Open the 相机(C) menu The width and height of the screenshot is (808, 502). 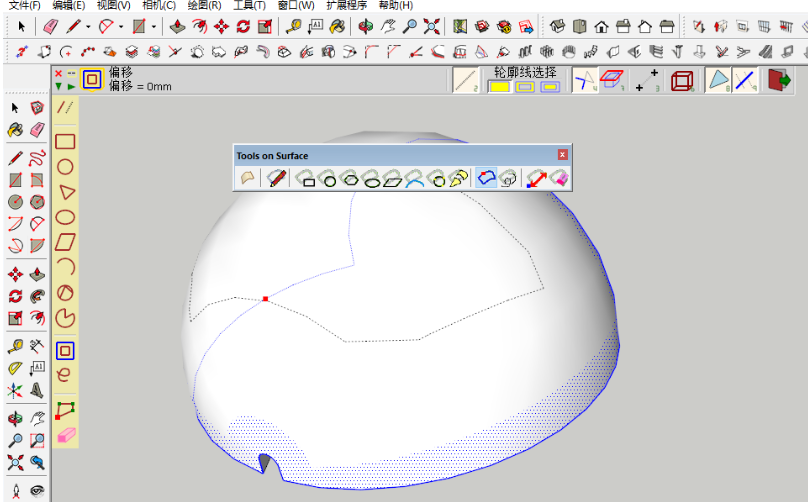(159, 6)
